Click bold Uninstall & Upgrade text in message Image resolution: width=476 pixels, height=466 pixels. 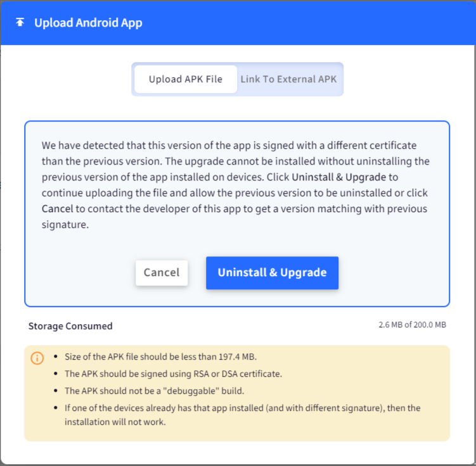[339, 177]
